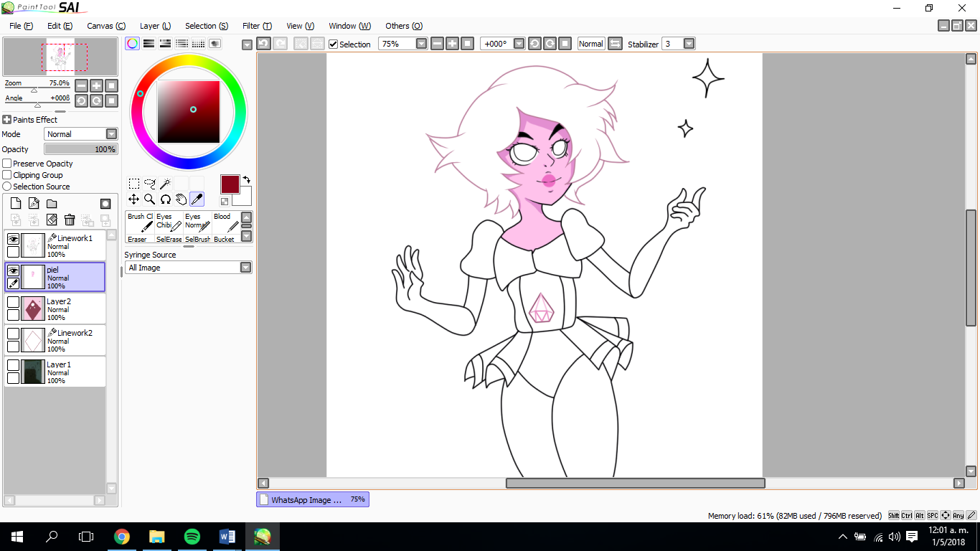Rotate view counter-clockwise in top toolbar

534,44
